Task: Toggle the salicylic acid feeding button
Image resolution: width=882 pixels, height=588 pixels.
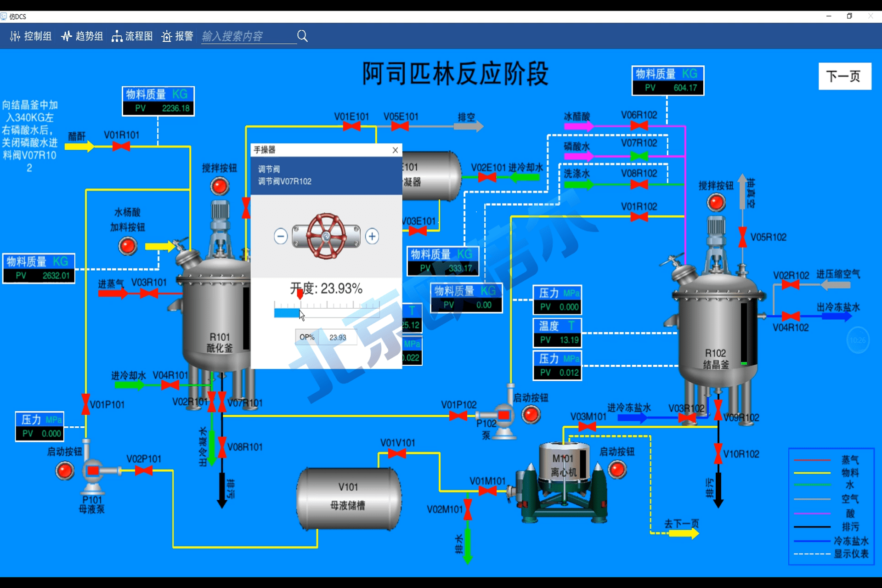Action: tap(128, 246)
